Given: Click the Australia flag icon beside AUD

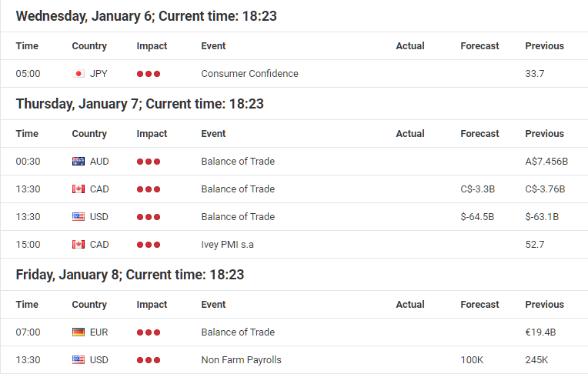Looking at the screenshot, I should tap(78, 162).
